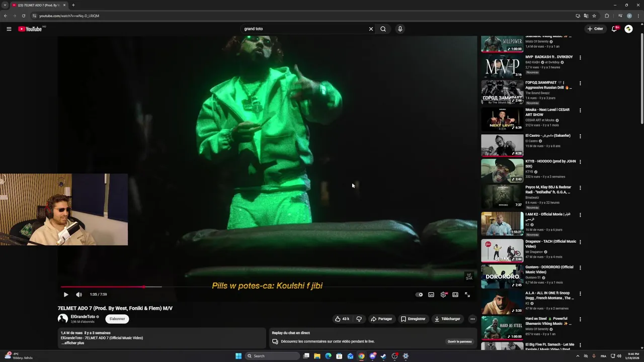Open the notifications bell
Screen dimensions: 644x362
click(x=614, y=29)
